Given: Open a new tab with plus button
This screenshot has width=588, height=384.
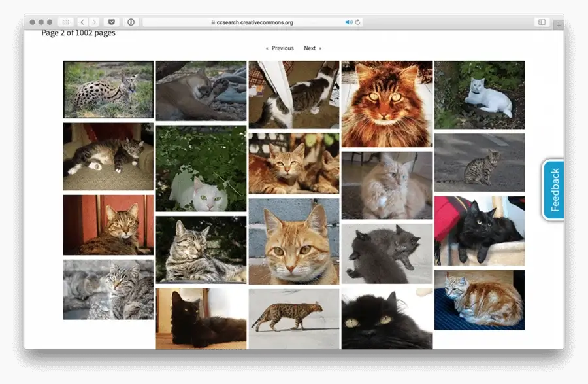Looking at the screenshot, I should point(558,25).
